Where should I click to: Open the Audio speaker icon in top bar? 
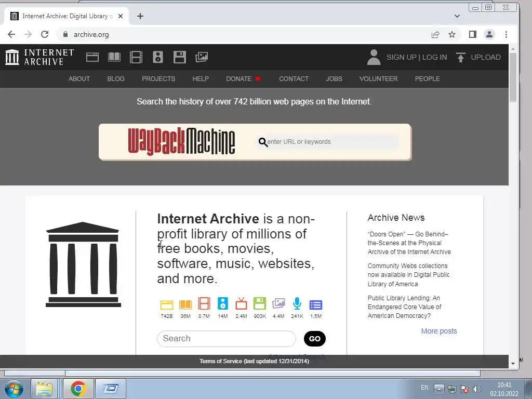pos(158,57)
